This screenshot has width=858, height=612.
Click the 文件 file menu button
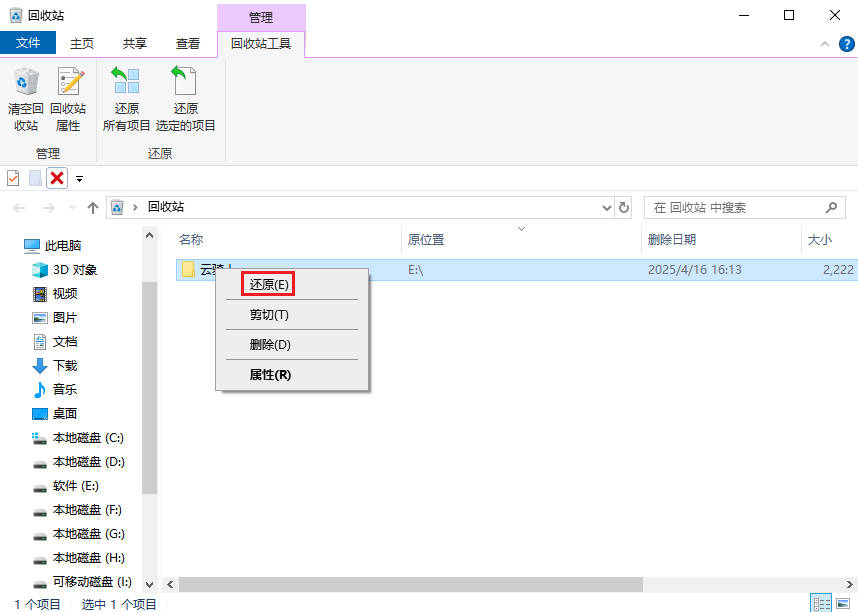(x=28, y=44)
